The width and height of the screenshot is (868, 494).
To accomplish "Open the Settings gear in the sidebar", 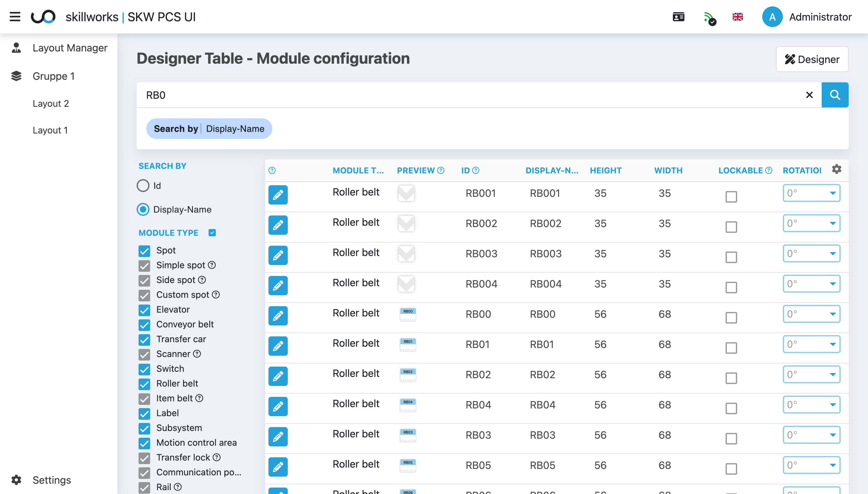I will coord(16,480).
